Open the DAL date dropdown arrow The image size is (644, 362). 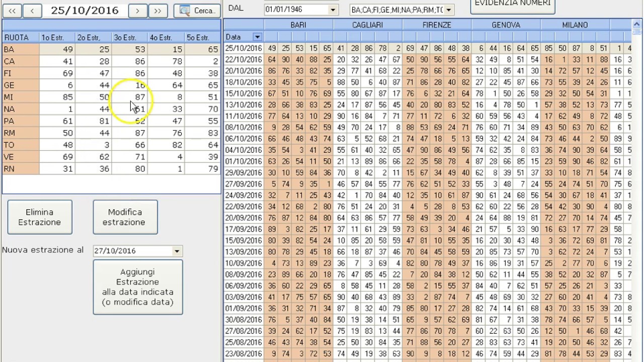coord(333,10)
